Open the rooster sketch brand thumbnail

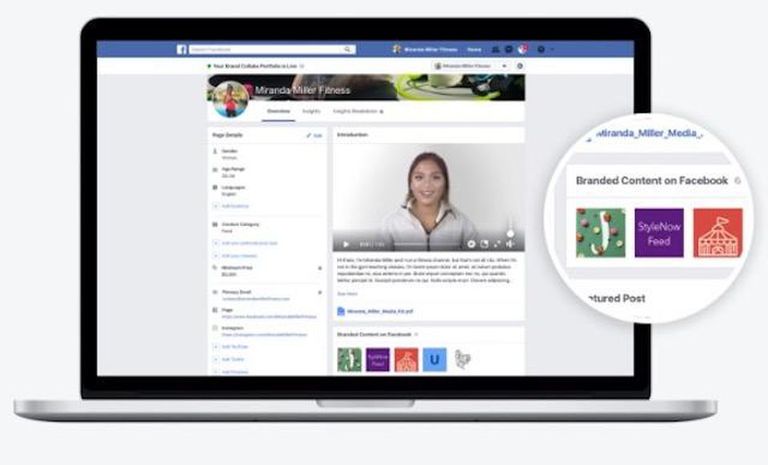click(463, 360)
